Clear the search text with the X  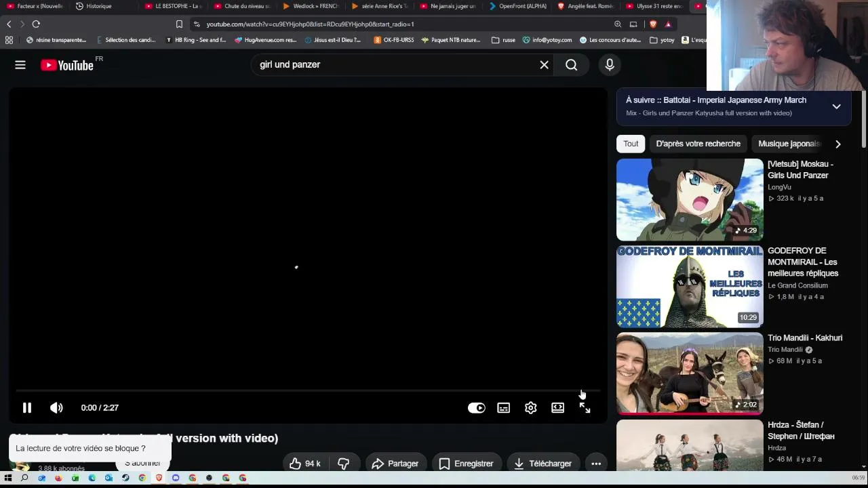pos(544,64)
